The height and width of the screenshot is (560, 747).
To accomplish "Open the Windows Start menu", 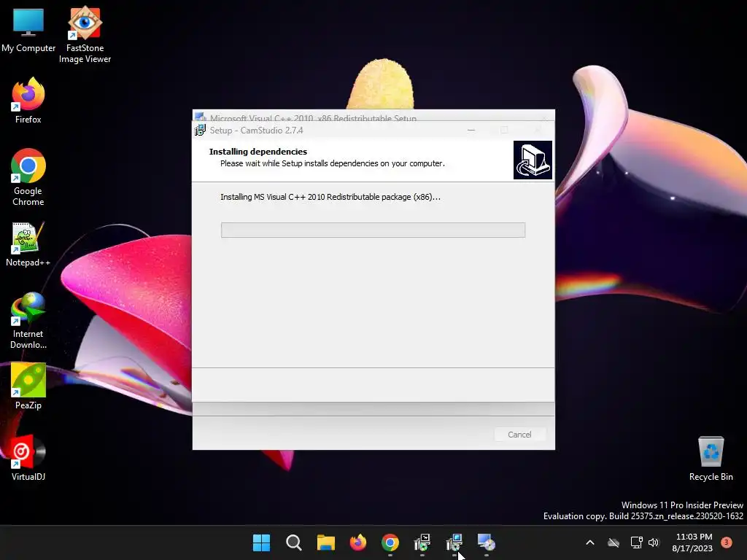I will point(261,542).
